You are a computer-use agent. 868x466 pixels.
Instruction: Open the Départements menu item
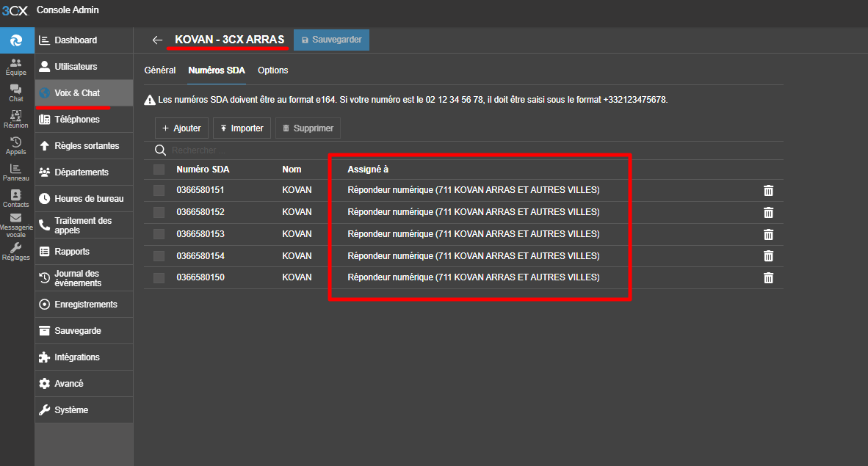[84, 172]
